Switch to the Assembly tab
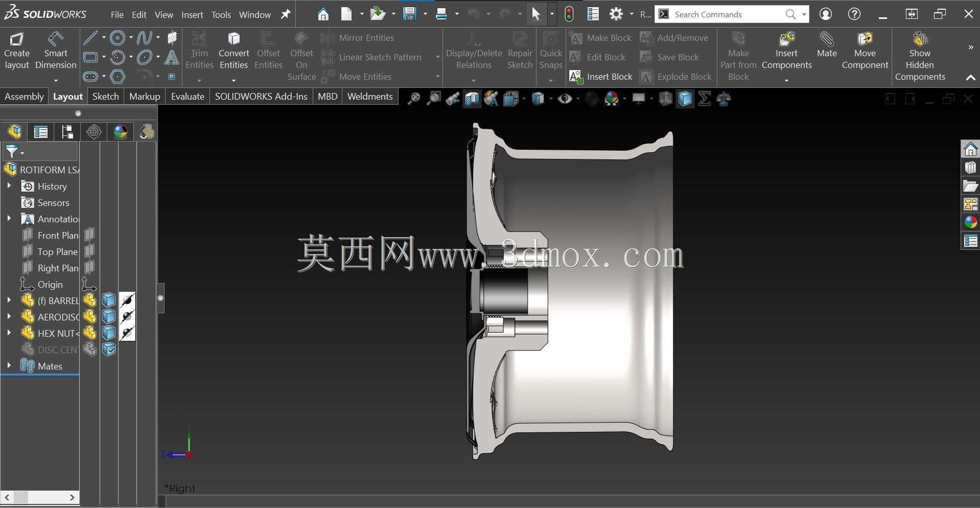 pyautogui.click(x=24, y=97)
